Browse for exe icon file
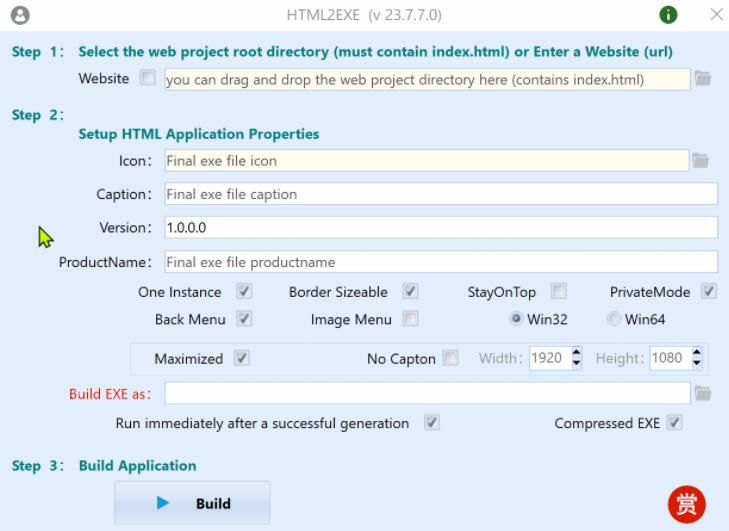Image resolution: width=729 pixels, height=531 pixels. click(x=701, y=160)
